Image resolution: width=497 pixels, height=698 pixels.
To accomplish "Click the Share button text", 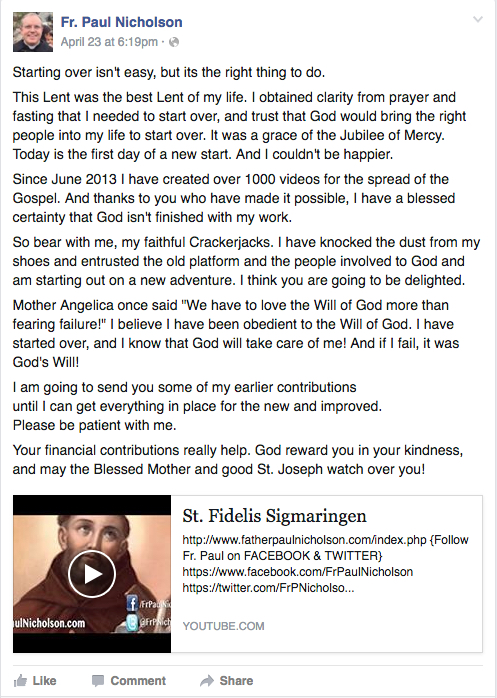I will click(x=236, y=681).
